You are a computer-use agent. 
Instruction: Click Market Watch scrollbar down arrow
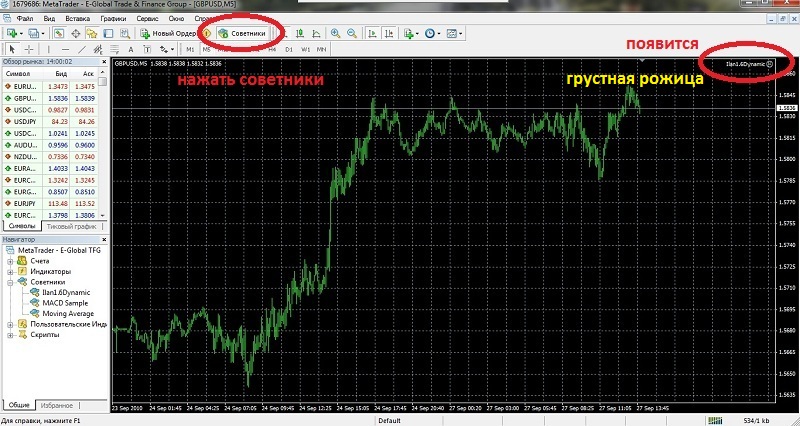[x=103, y=216]
